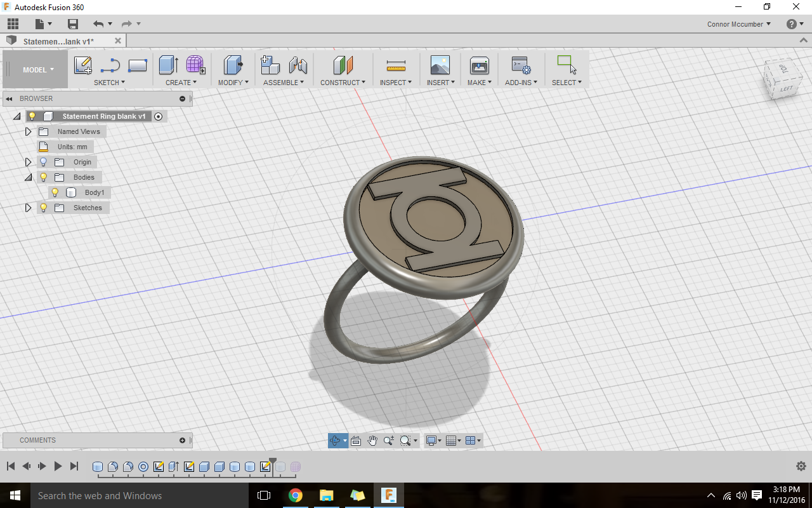Click the New Component assemble icon
This screenshot has height=508, width=812.
(x=270, y=65)
